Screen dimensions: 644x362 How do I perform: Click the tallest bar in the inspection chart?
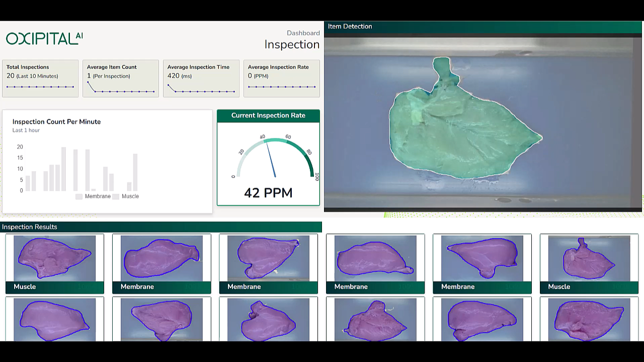[63, 169]
